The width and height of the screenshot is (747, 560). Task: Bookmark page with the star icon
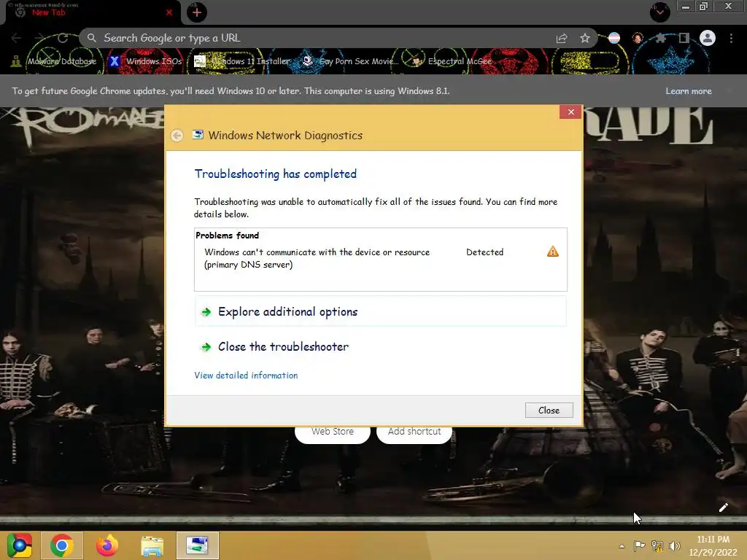(x=585, y=39)
